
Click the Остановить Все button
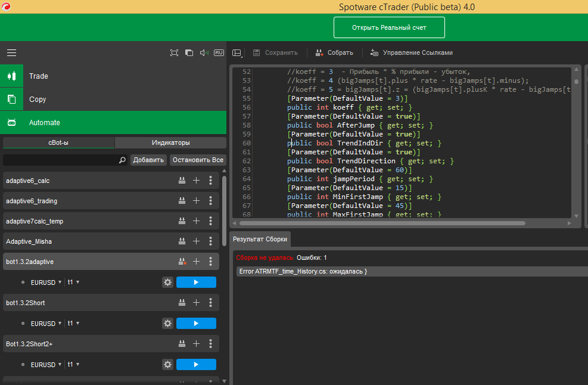point(198,160)
